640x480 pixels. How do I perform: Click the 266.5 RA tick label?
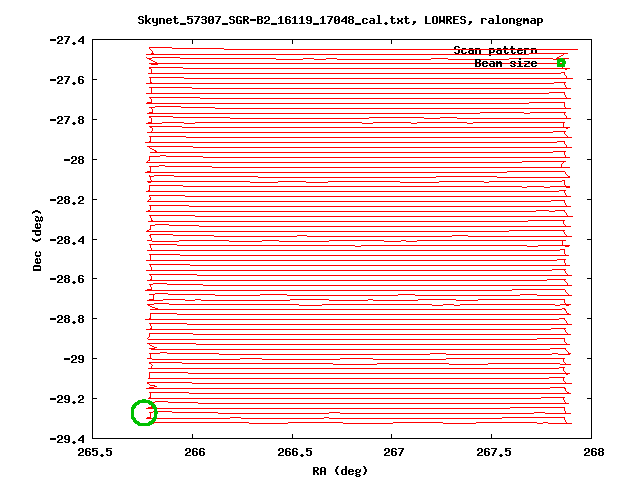[x=294, y=452]
